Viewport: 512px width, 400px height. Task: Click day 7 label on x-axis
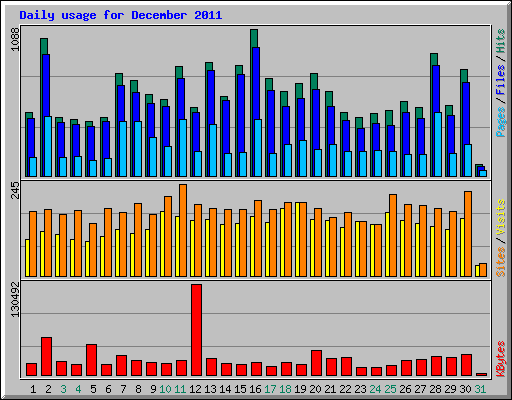123,389
